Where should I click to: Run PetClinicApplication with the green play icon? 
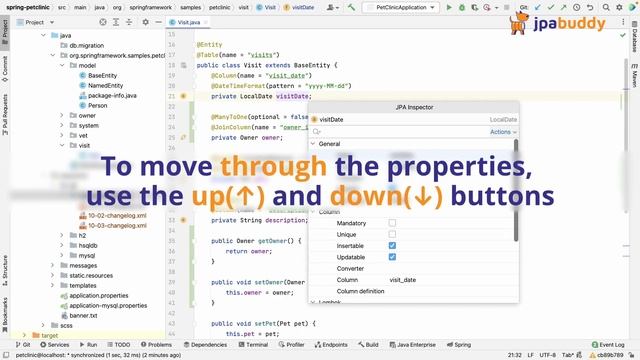(x=449, y=7)
